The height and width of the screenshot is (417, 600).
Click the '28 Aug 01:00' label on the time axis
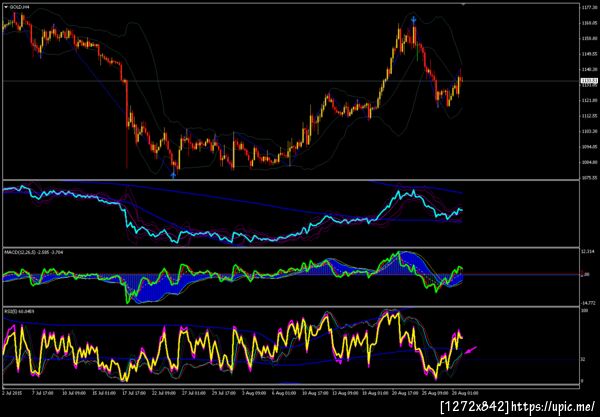(465, 393)
